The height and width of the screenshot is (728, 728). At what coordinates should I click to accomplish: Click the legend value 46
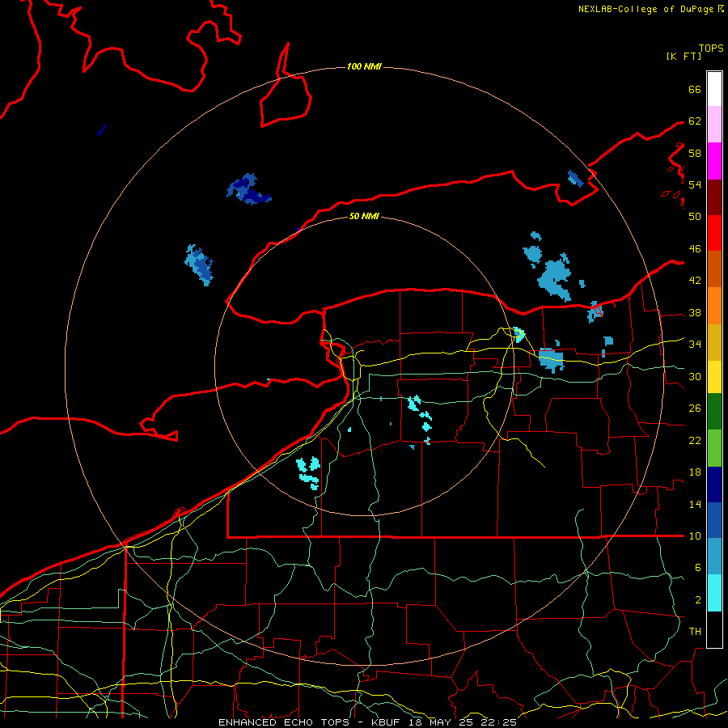pos(695,249)
